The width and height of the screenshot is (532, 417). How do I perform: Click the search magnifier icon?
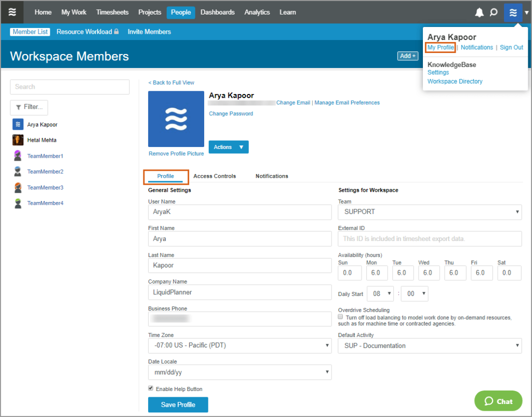(493, 12)
